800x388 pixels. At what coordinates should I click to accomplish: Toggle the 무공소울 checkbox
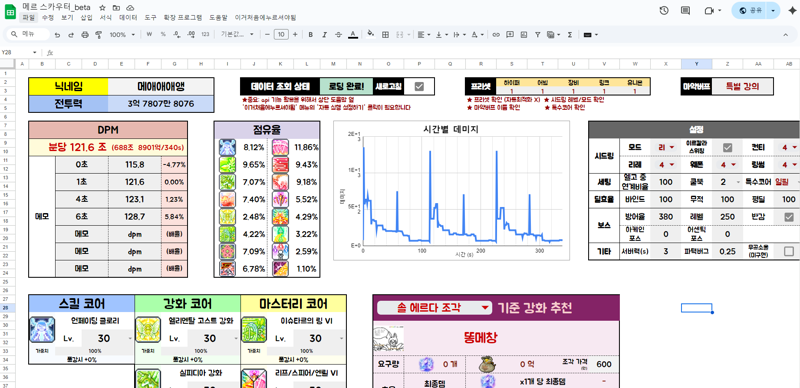tap(789, 251)
